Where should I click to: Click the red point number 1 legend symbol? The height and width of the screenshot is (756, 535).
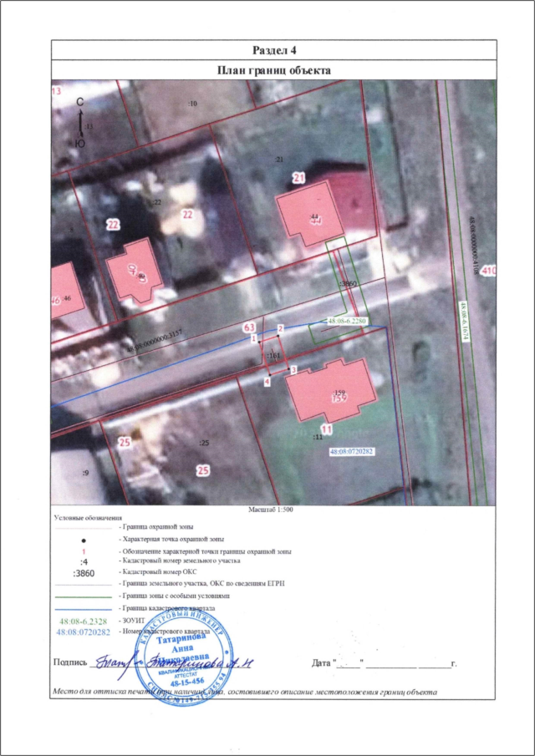pyautogui.click(x=83, y=552)
